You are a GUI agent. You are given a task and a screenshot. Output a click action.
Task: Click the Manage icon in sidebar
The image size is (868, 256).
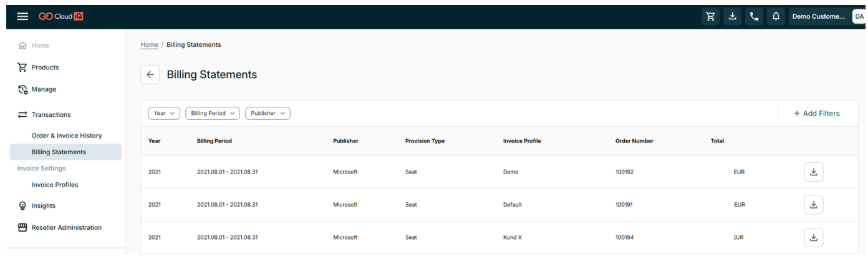tap(22, 89)
